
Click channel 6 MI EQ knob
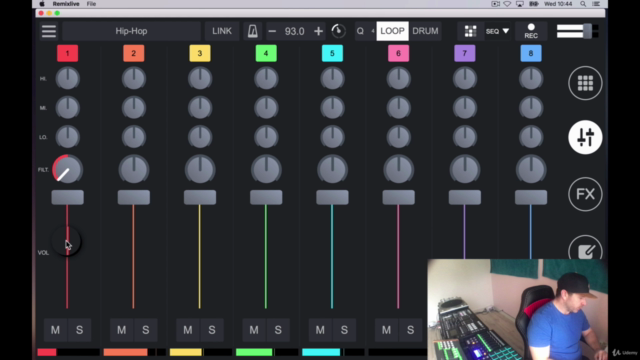coord(398,108)
